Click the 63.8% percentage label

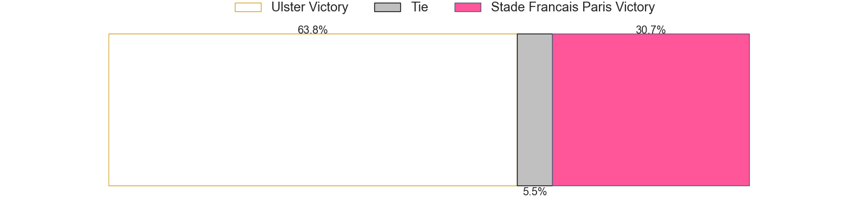point(312,30)
